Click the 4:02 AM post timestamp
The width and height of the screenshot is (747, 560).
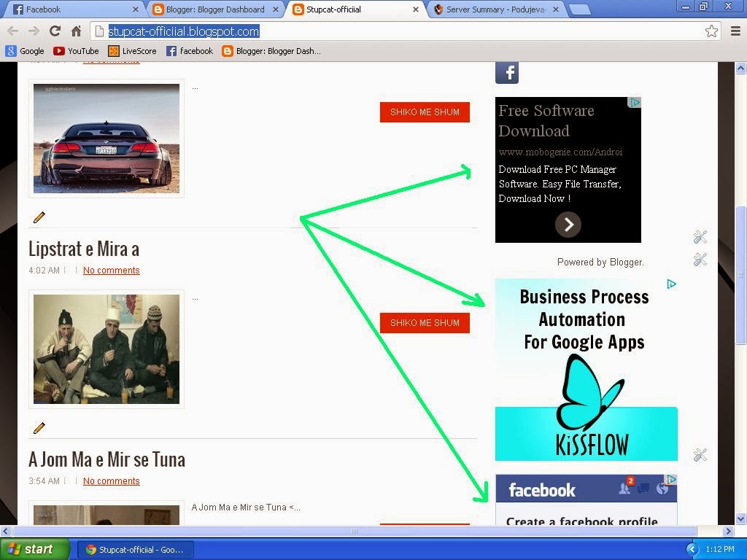coord(44,270)
